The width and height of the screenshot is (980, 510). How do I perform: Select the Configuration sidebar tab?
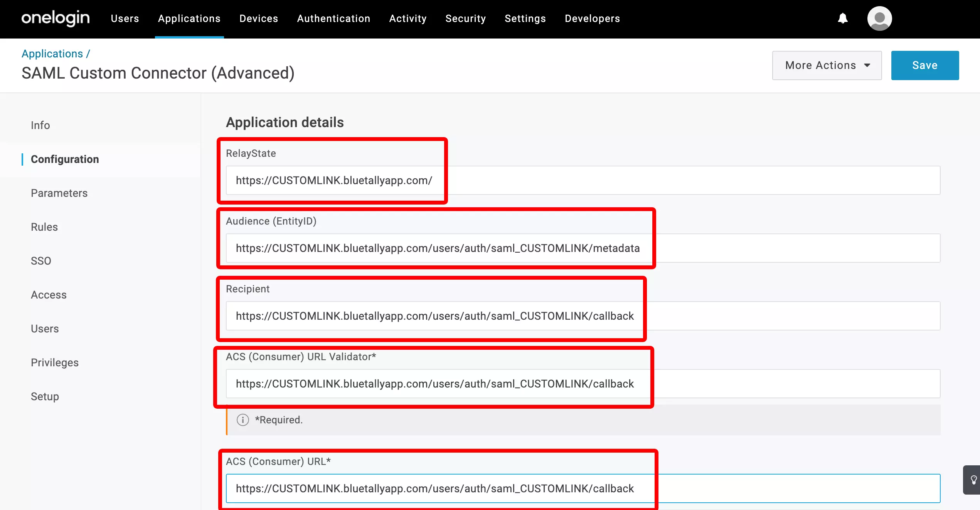click(x=65, y=159)
